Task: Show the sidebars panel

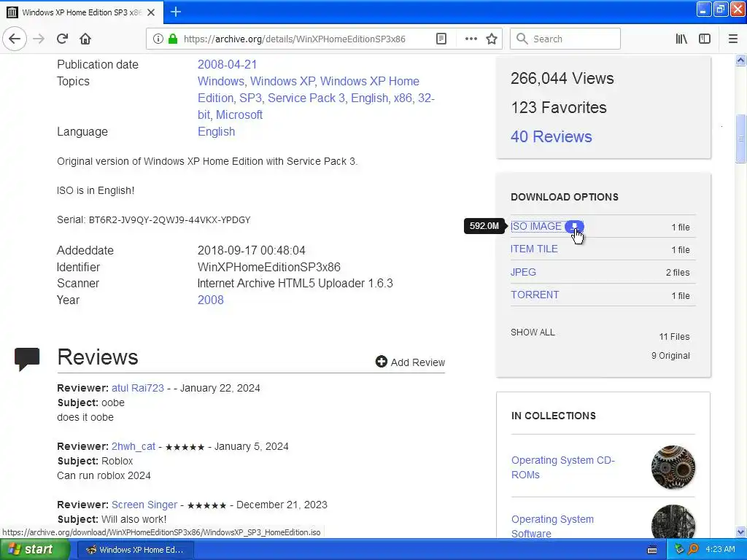Action: tap(705, 39)
